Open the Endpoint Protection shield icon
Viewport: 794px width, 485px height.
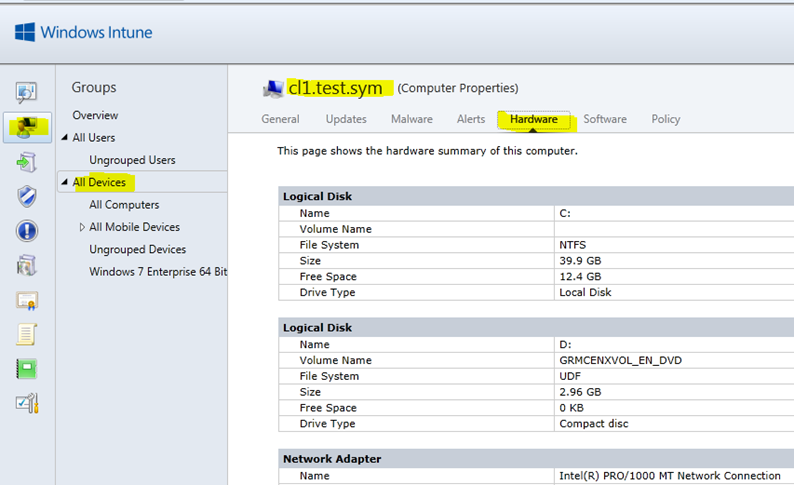27,196
